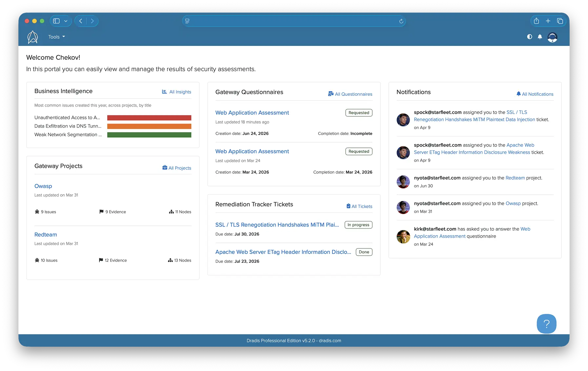Click the Dradis logo in the navbar
588x371 pixels.
32,37
